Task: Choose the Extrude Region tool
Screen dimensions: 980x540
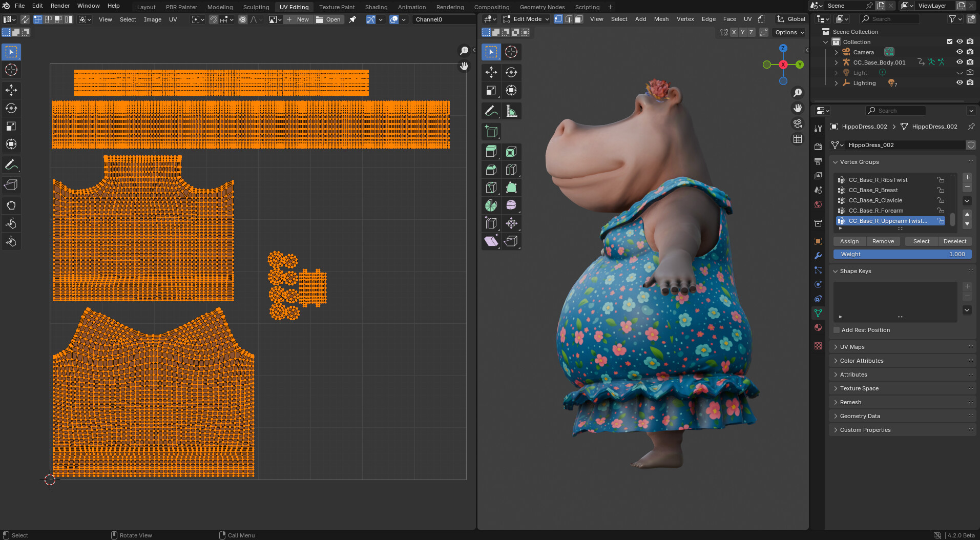Action: click(491, 152)
